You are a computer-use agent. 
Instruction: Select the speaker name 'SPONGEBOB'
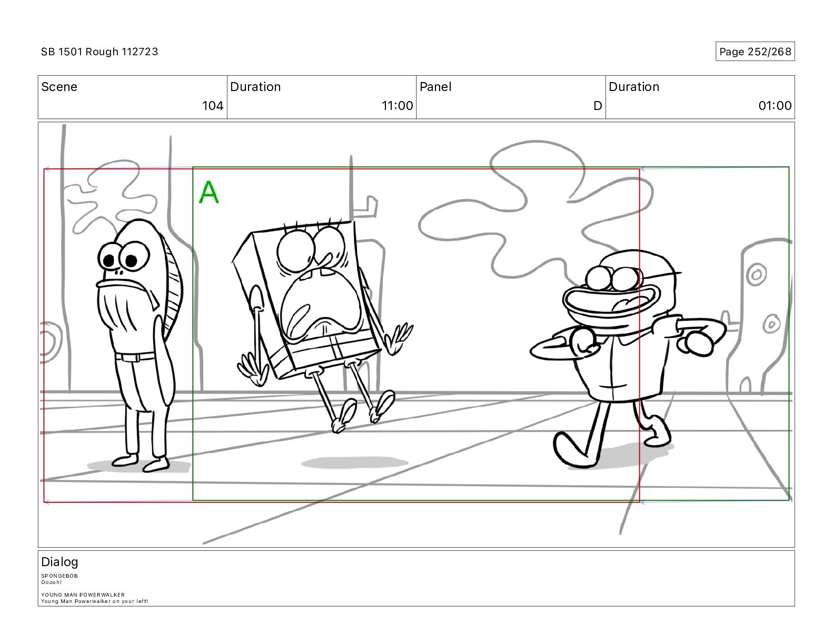(59, 576)
